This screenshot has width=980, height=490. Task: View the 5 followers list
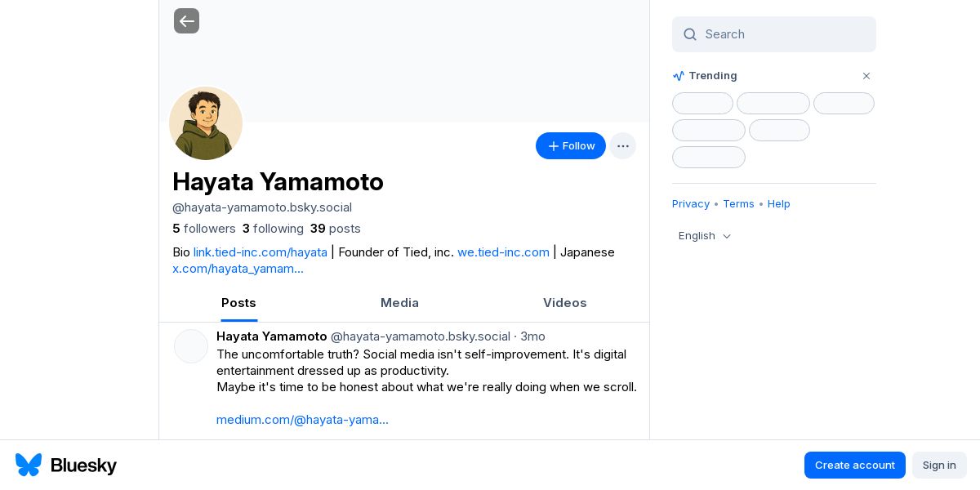[x=204, y=229]
